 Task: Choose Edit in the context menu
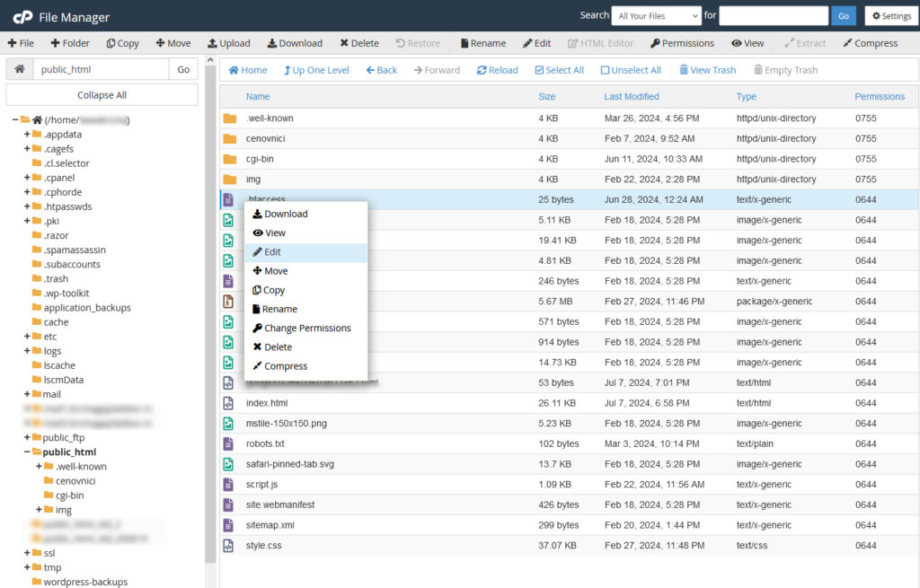click(272, 252)
